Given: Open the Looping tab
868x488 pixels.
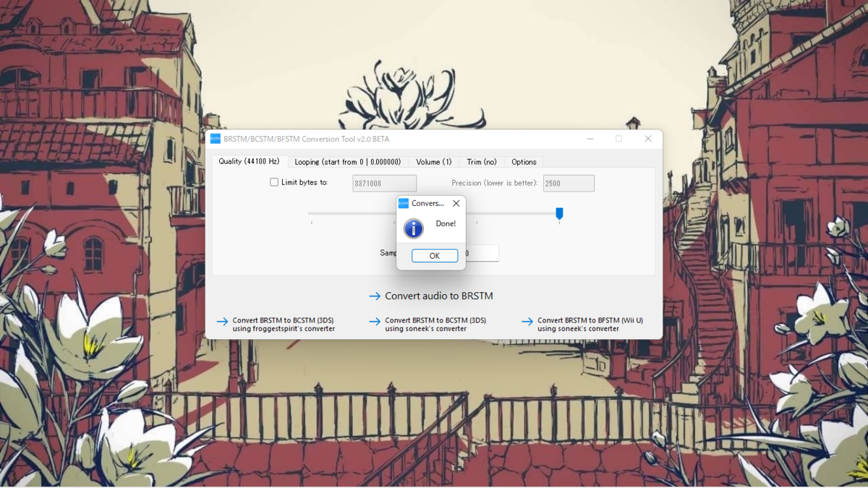Looking at the screenshot, I should coord(348,162).
